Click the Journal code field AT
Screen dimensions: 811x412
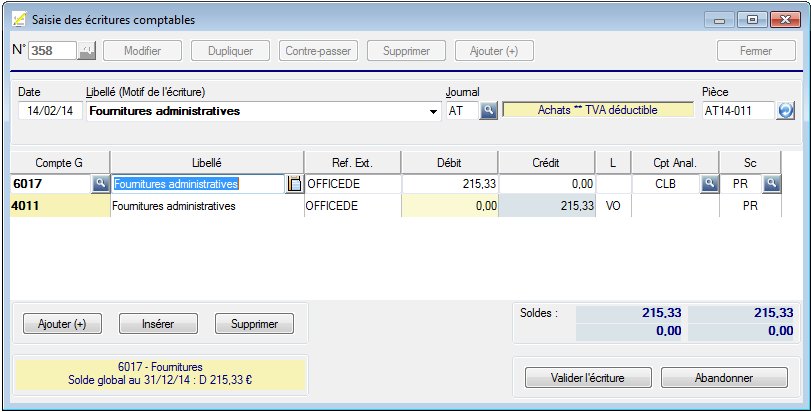462,111
